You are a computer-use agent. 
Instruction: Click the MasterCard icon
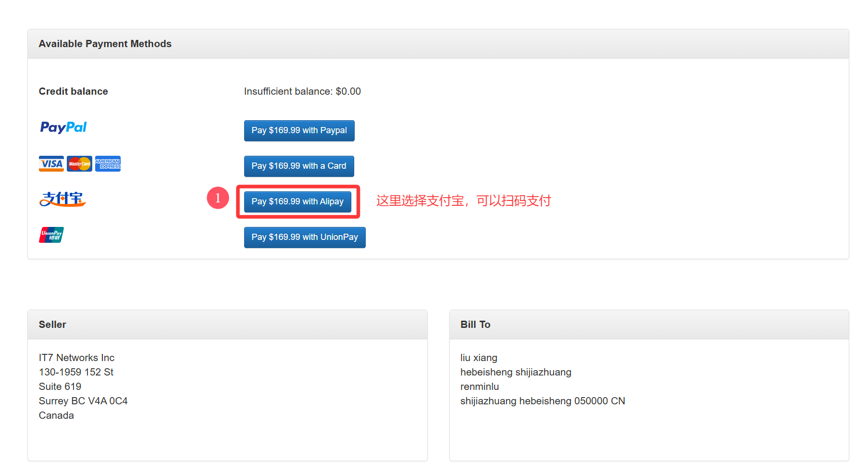coord(79,164)
